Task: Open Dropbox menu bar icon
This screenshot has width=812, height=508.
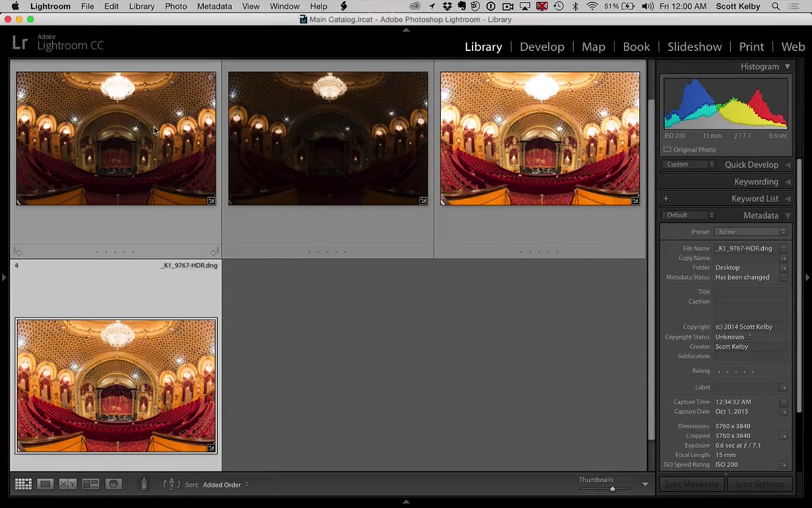Action: [x=446, y=6]
